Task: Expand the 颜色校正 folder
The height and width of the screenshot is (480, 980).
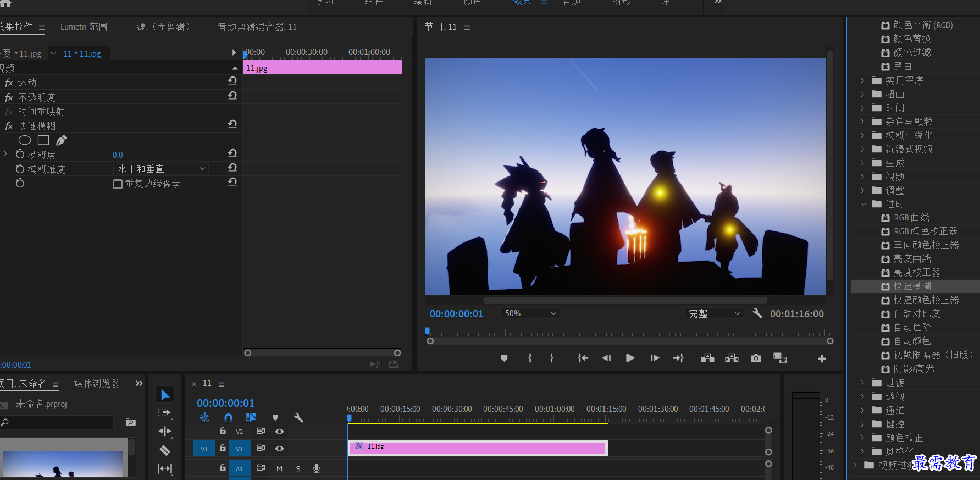Action: click(862, 438)
